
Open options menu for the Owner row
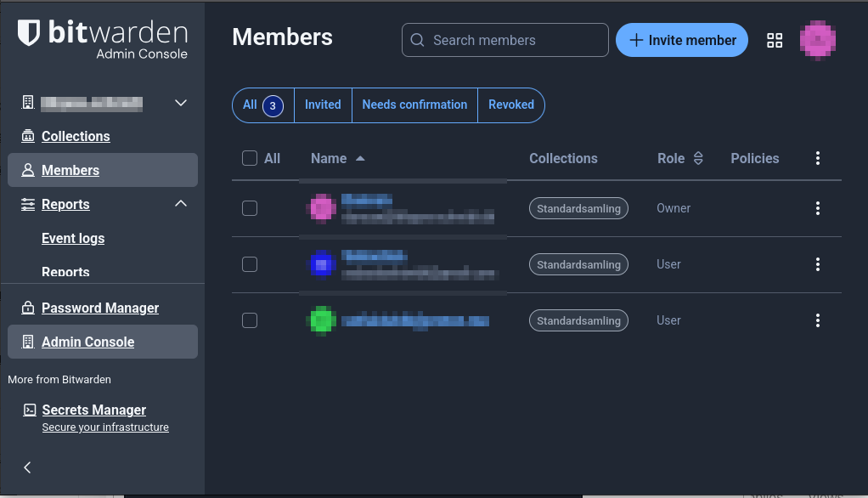(x=818, y=208)
